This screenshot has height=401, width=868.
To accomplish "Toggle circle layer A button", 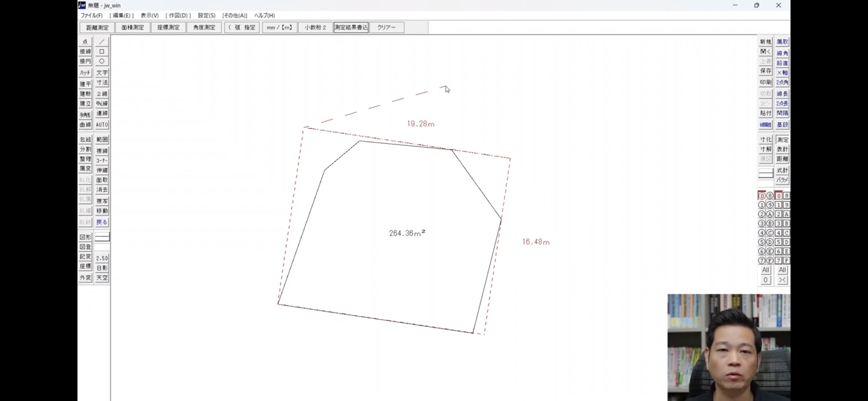I will pyautogui.click(x=770, y=214).
